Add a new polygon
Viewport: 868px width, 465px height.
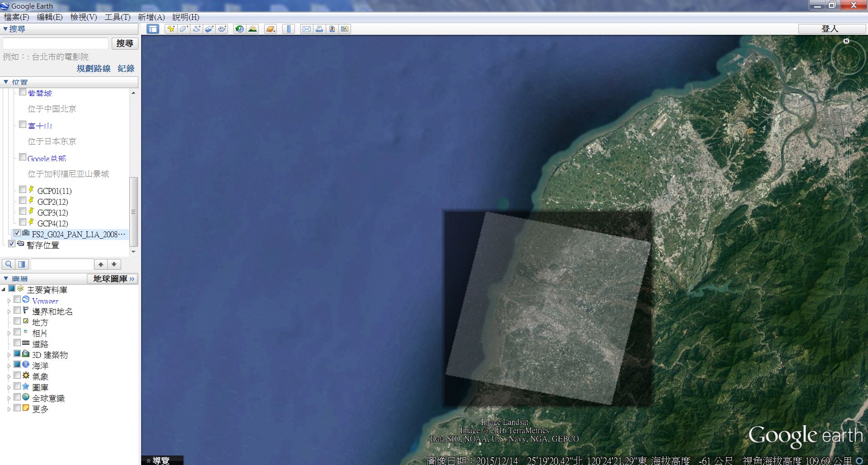[184, 29]
